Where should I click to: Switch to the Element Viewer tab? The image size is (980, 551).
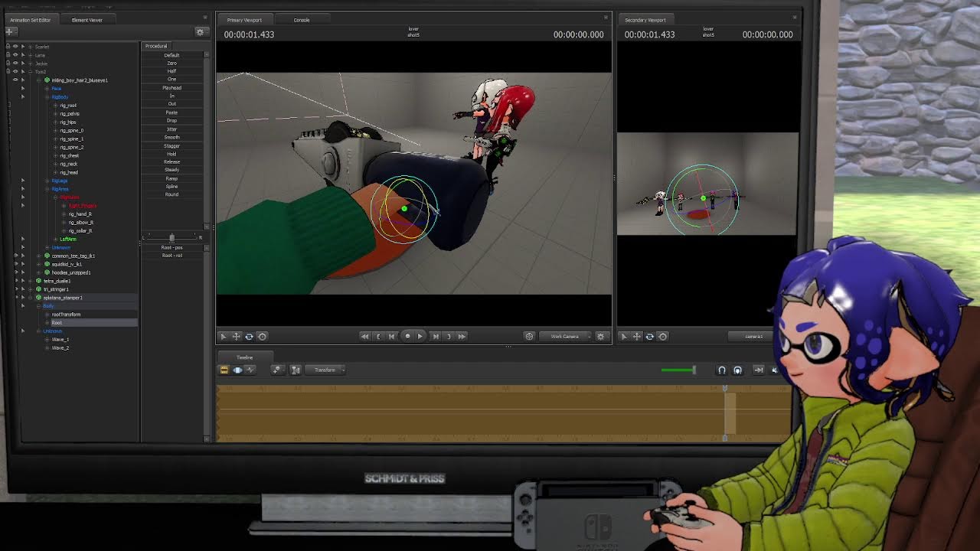tap(87, 20)
